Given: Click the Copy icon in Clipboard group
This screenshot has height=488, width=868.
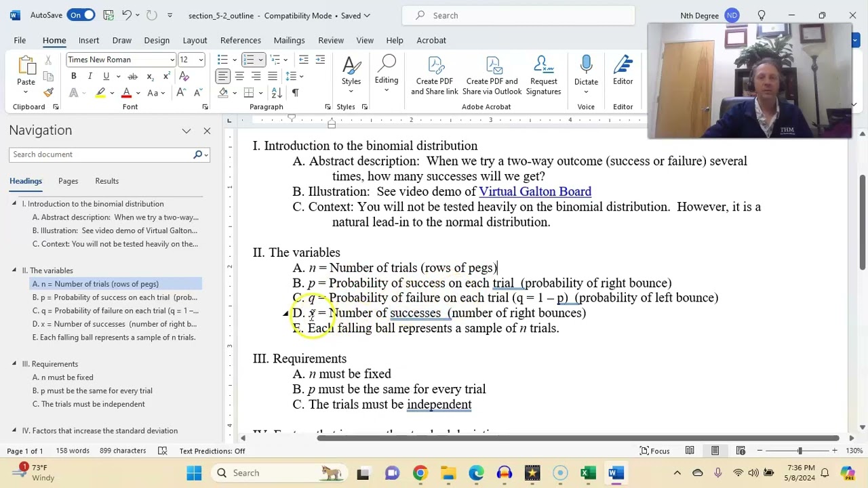Looking at the screenshot, I should (48, 76).
